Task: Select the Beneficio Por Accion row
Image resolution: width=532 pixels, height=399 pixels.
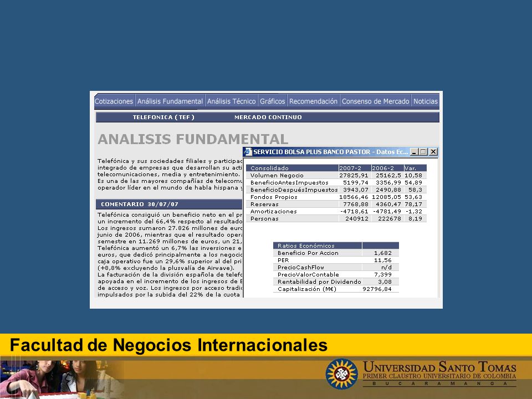Action: tap(336, 253)
